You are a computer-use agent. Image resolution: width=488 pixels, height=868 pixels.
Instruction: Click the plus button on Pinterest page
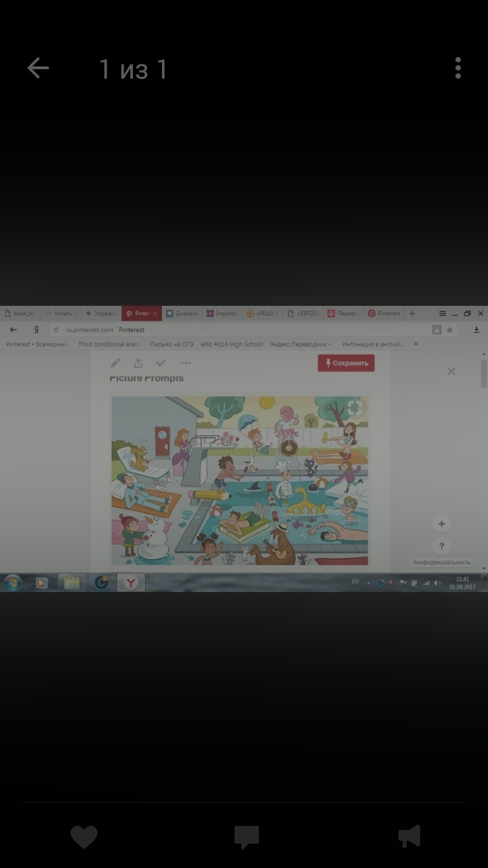click(441, 524)
